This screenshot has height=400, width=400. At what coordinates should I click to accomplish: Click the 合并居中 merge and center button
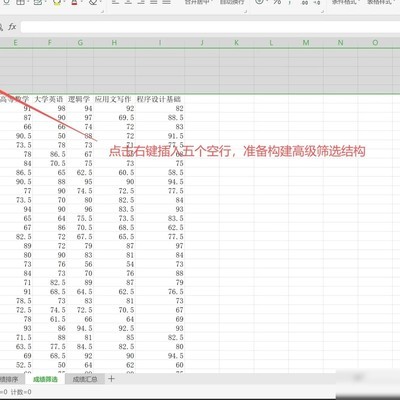coord(199,2)
